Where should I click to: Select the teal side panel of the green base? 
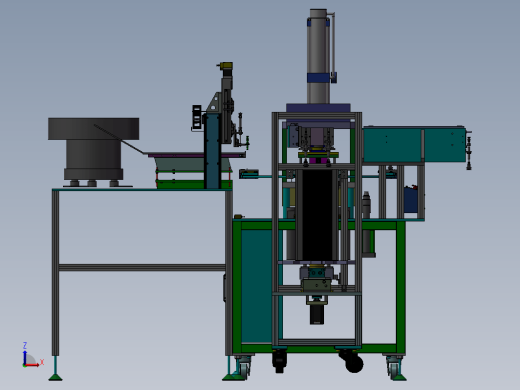257,286
